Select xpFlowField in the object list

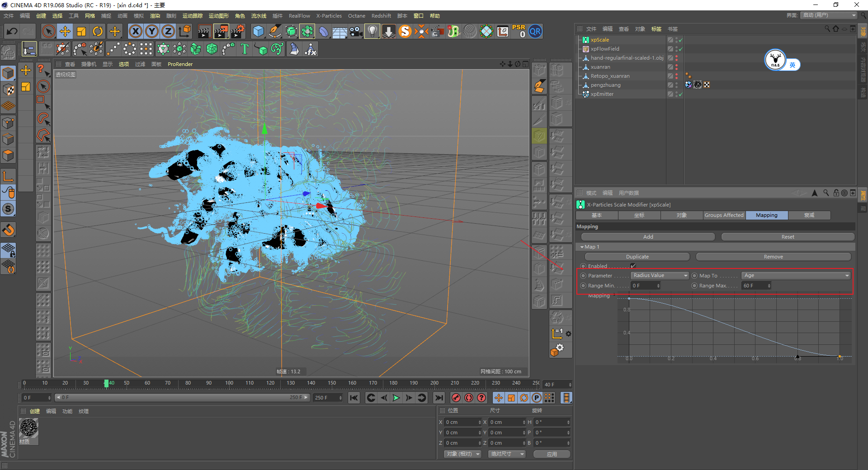click(x=605, y=49)
